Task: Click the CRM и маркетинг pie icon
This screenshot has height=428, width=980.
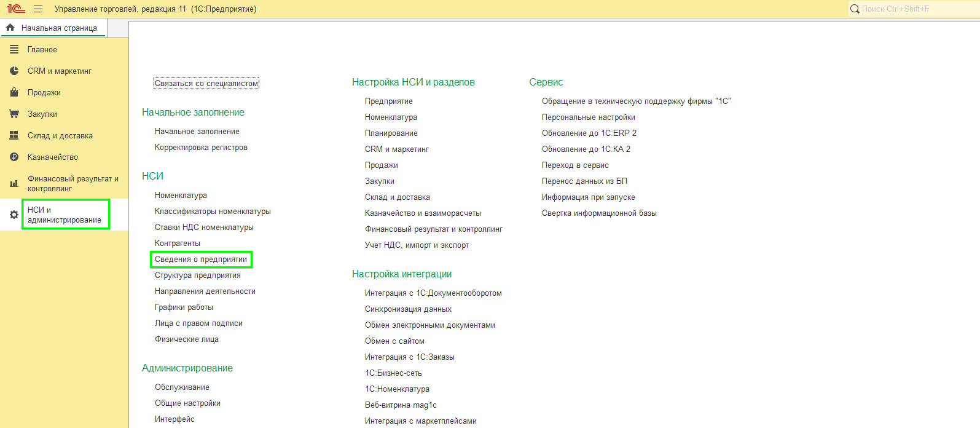Action: coord(14,71)
